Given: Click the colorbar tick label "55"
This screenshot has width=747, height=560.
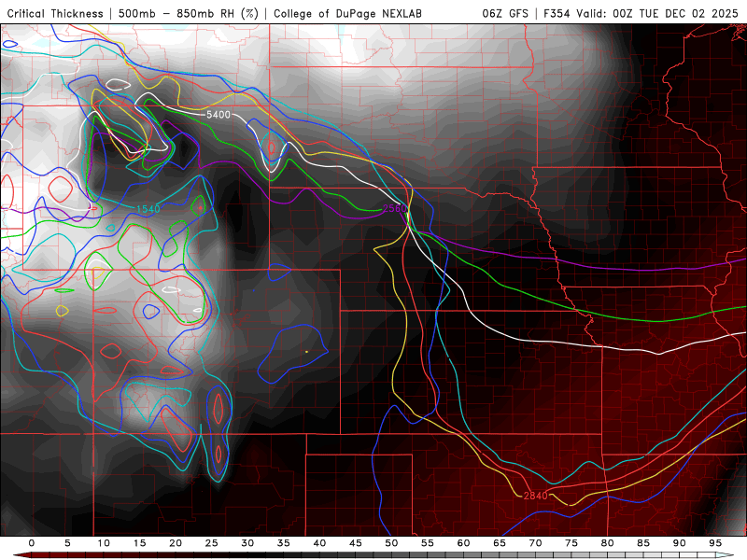Looking at the screenshot, I should tap(428, 543).
